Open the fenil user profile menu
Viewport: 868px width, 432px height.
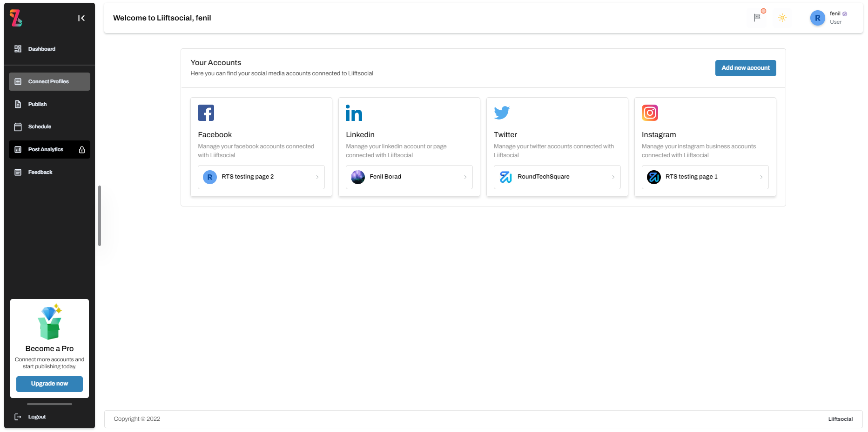pyautogui.click(x=830, y=18)
